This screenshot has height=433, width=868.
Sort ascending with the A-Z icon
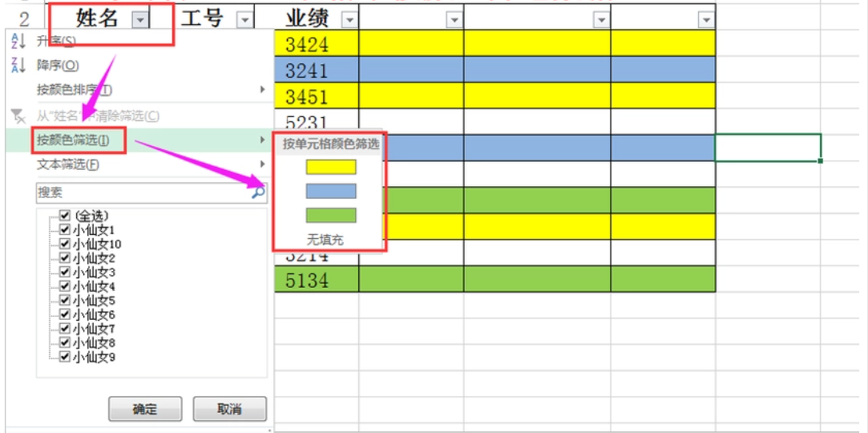(18, 40)
